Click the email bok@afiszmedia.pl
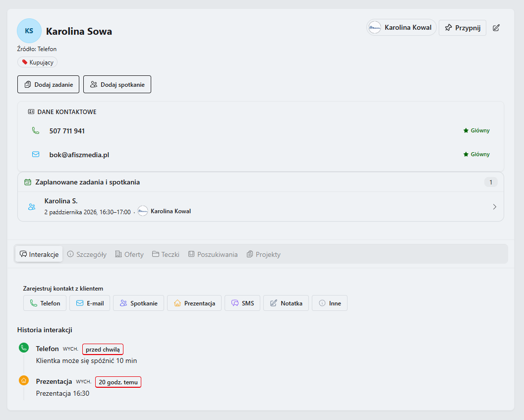524x420 pixels. tap(79, 155)
